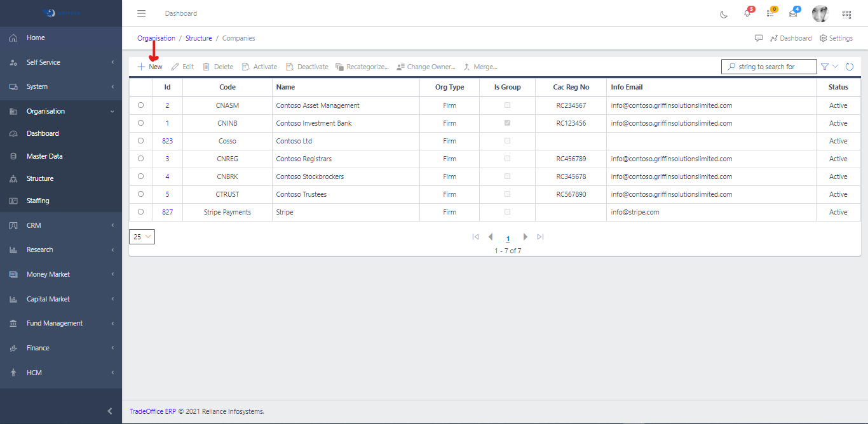This screenshot has height=424, width=868.
Task: Click the refresh icon beside filter
Action: [849, 67]
